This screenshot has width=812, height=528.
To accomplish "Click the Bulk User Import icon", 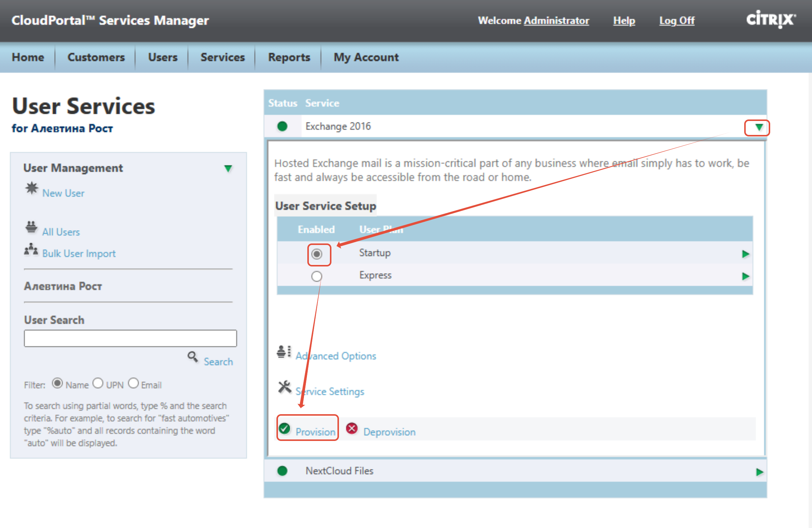I will 31,249.
